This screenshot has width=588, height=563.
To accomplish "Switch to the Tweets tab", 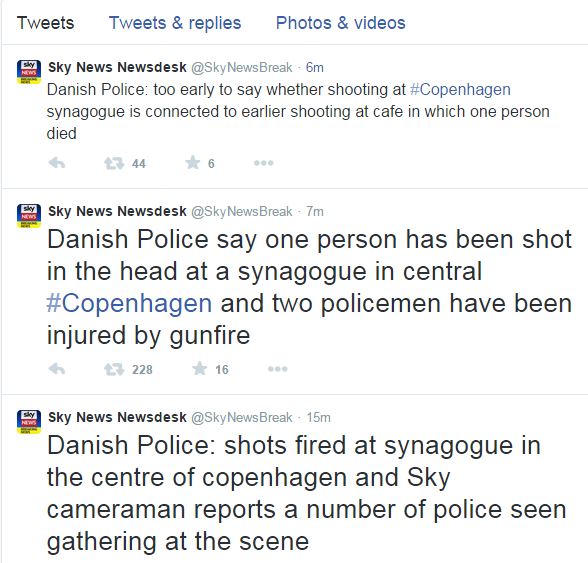I will [x=45, y=23].
